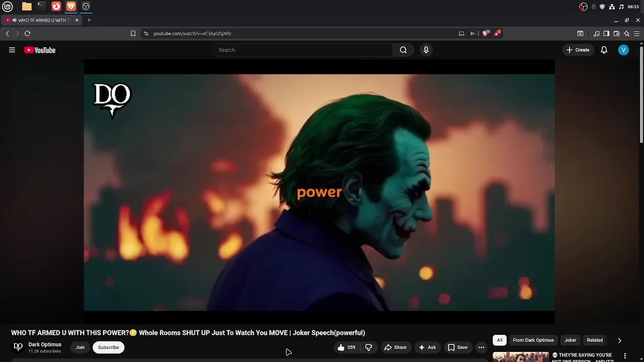Open Brave playlist music note icon
Image resolution: width=644 pixels, height=362 pixels.
[x=596, y=34]
